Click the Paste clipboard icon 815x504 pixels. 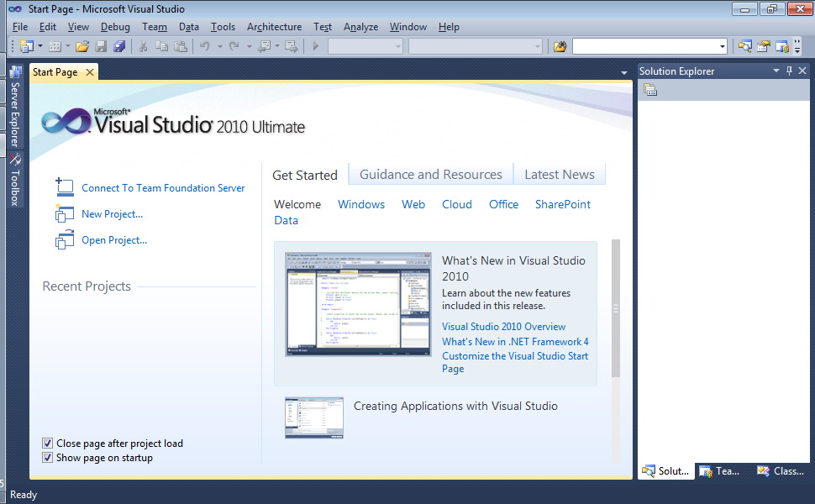[x=181, y=46]
